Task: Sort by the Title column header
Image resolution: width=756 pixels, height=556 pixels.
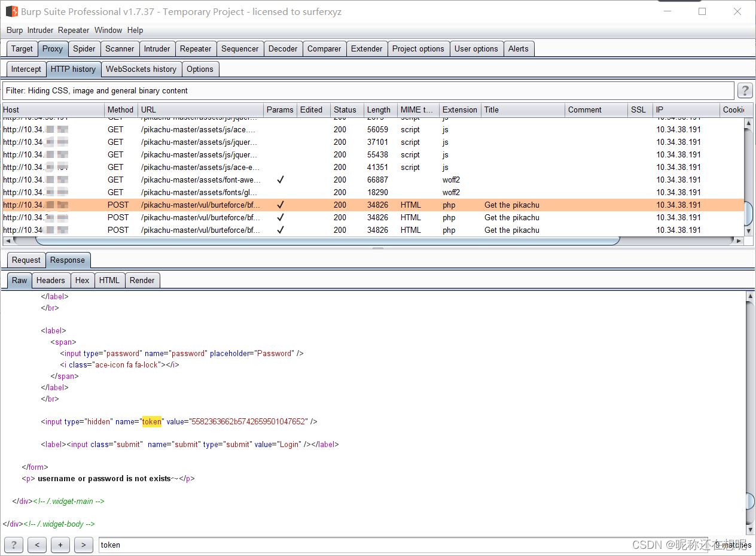Action: [523, 110]
